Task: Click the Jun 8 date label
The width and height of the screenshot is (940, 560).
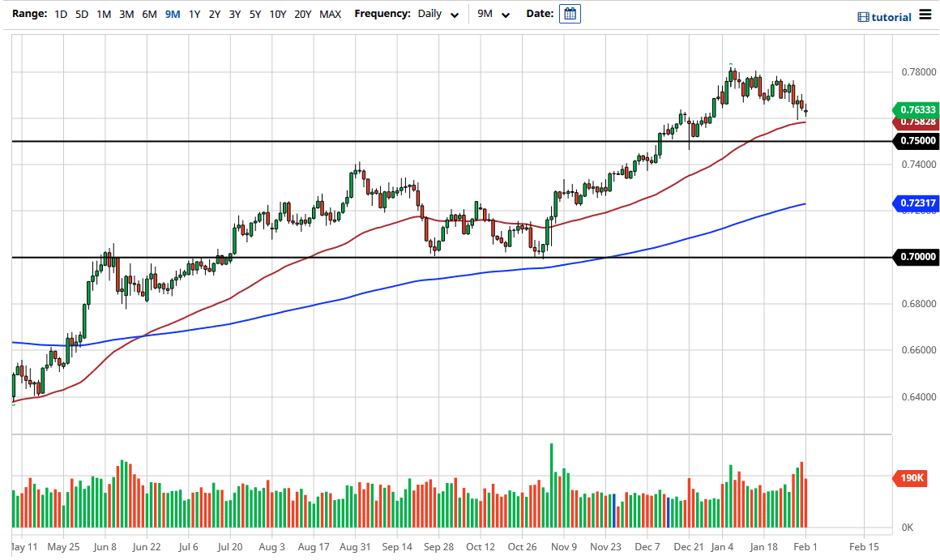Action: [x=105, y=547]
